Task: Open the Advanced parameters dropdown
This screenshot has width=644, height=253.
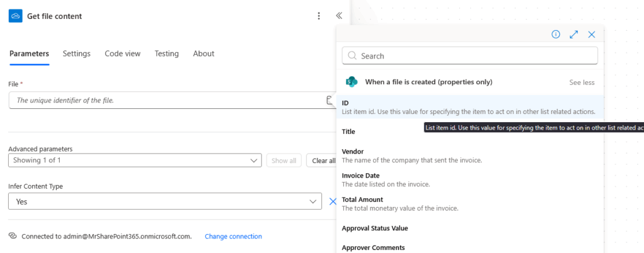Action: coord(135,160)
